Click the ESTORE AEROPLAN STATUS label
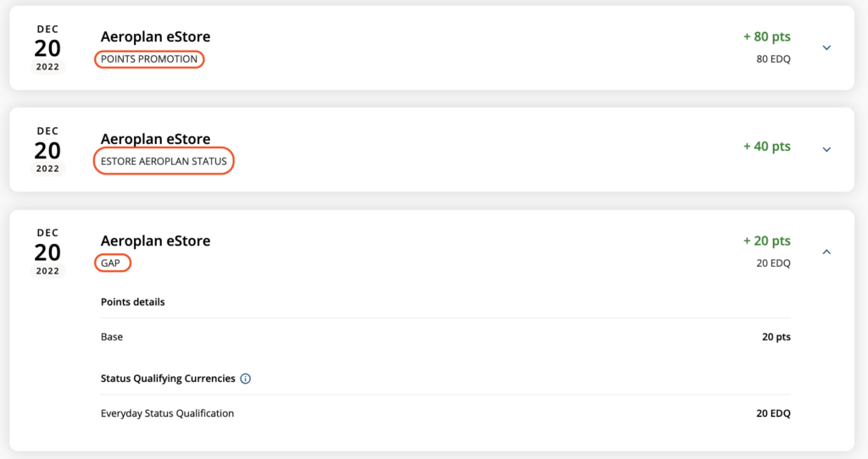This screenshot has width=868, height=459. click(164, 161)
